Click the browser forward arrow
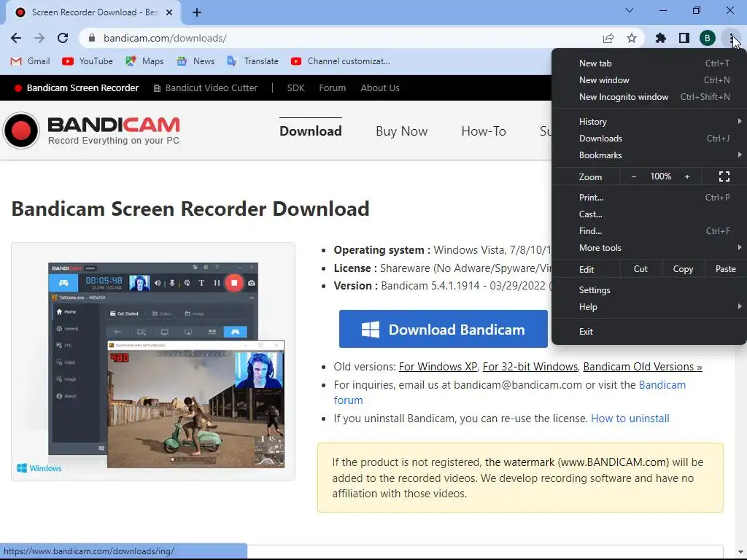Image resolution: width=747 pixels, height=560 pixels. click(x=39, y=38)
